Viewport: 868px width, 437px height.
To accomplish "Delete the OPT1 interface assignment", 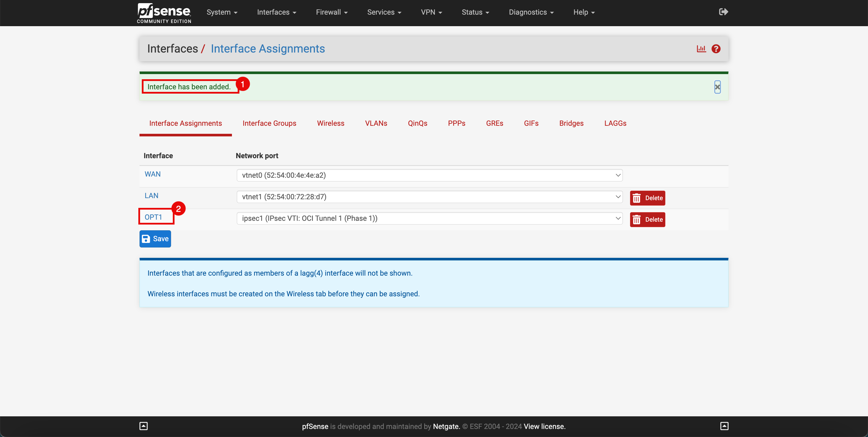I will pos(647,220).
